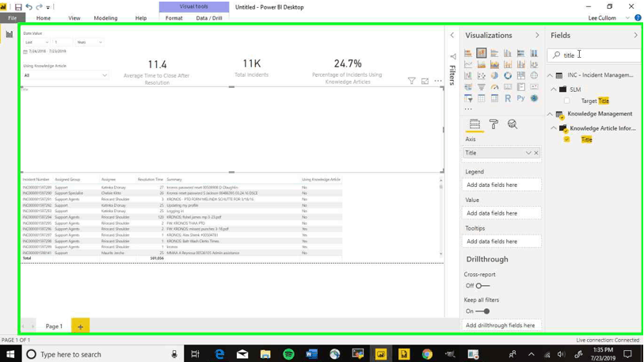Select the Scatter chart visualization

tap(482, 75)
